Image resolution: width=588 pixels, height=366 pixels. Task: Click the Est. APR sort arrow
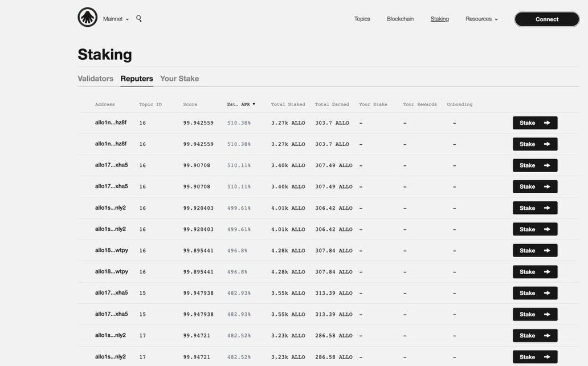pos(254,104)
